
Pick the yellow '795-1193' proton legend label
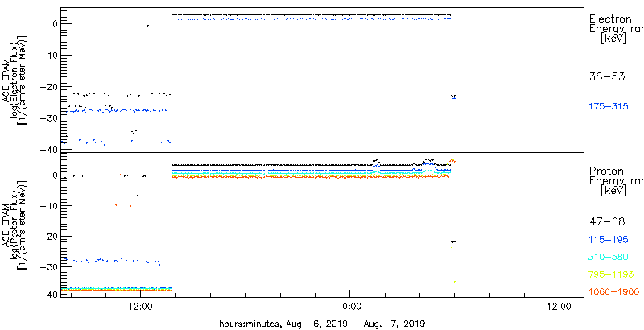pos(611,274)
